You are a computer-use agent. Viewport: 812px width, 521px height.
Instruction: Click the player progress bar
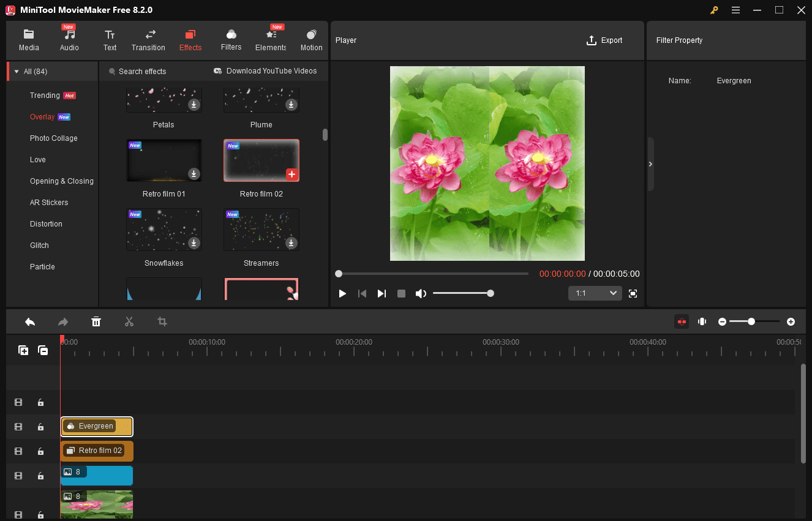432,274
